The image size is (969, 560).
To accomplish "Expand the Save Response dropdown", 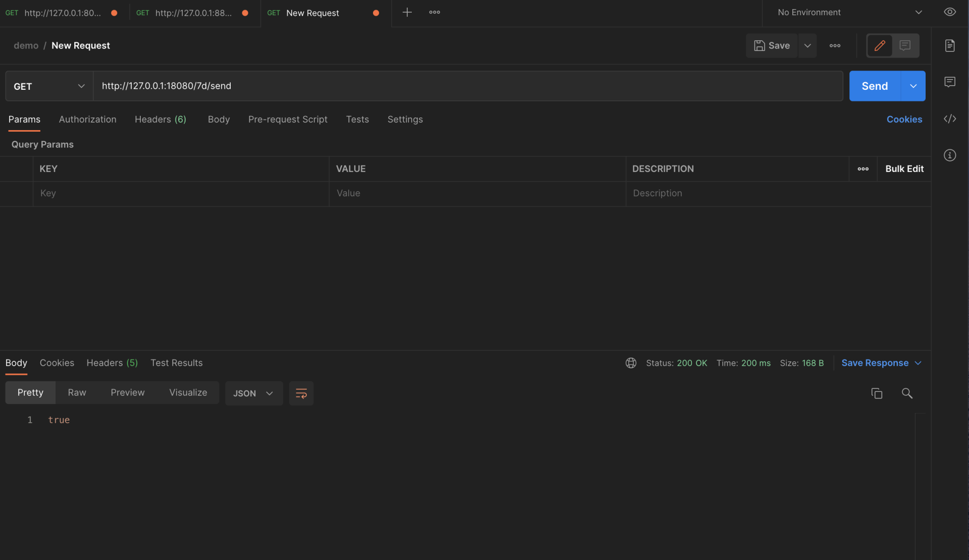I will coord(881,363).
